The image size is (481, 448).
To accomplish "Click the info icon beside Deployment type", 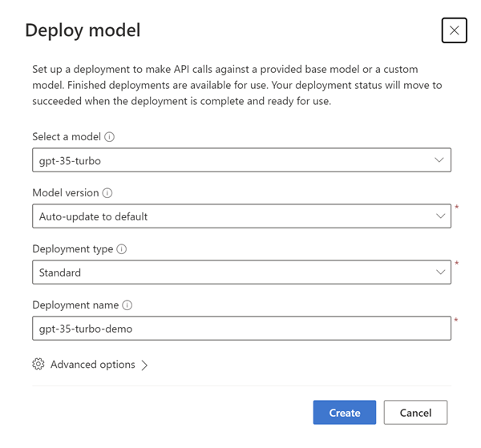I will click(122, 249).
